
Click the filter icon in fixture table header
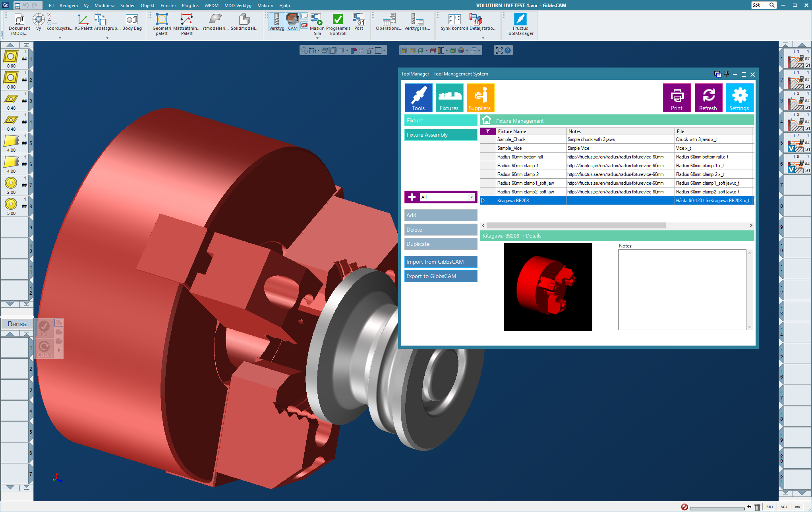(488, 131)
